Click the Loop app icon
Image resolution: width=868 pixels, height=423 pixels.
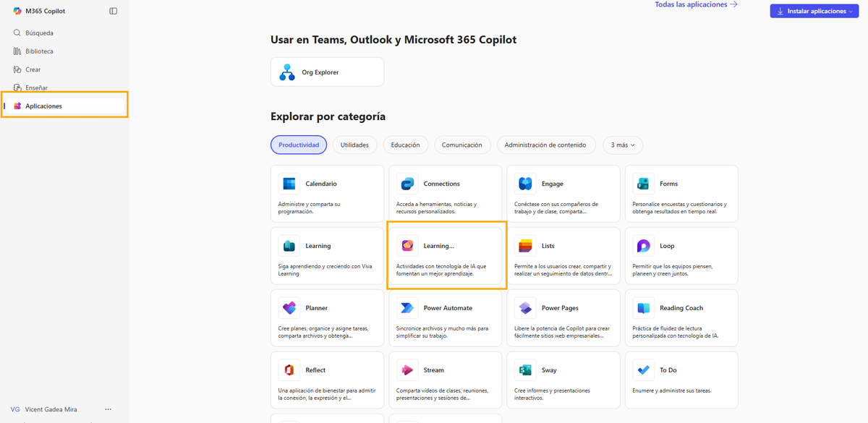[643, 246]
